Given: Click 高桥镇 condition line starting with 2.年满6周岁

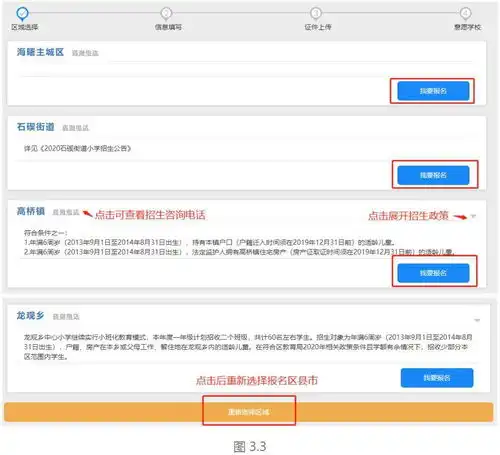Looking at the screenshot, I should [x=239, y=252].
